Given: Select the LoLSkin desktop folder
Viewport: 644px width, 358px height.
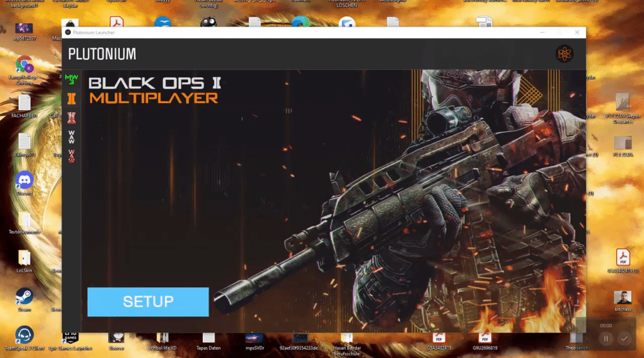Looking at the screenshot, I should click(24, 261).
